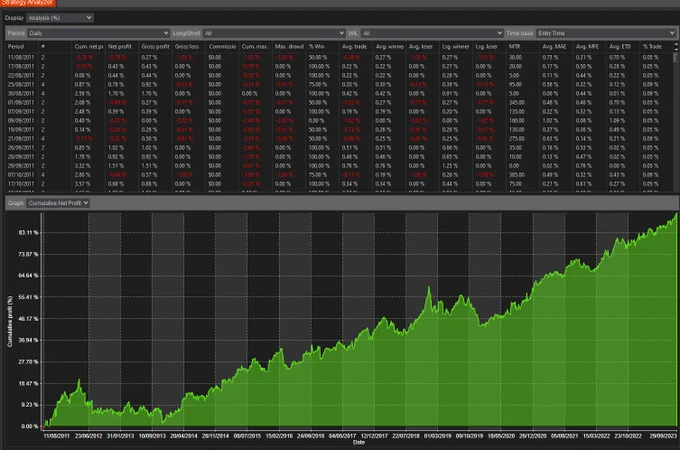The image size is (680, 450).
Task: Click the Commission column header
Action: point(222,46)
